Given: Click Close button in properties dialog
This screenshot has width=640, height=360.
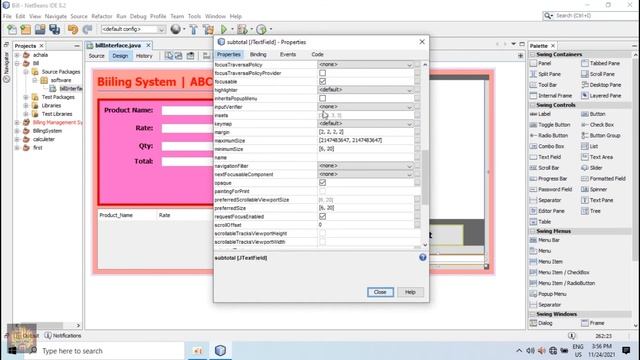Looking at the screenshot, I should click(x=380, y=292).
